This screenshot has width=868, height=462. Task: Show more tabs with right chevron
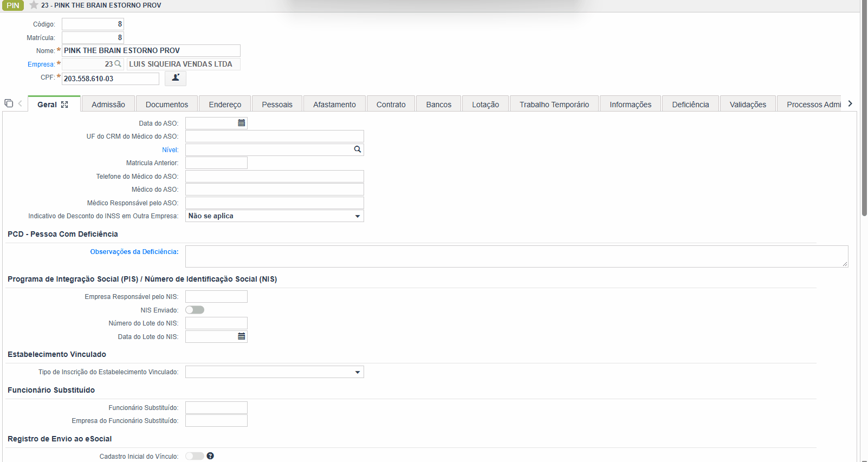pyautogui.click(x=850, y=103)
